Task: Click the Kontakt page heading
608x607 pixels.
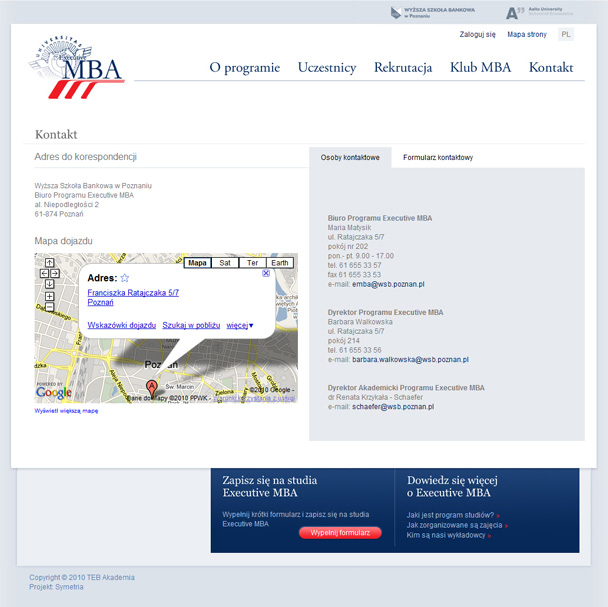Action: click(56, 135)
